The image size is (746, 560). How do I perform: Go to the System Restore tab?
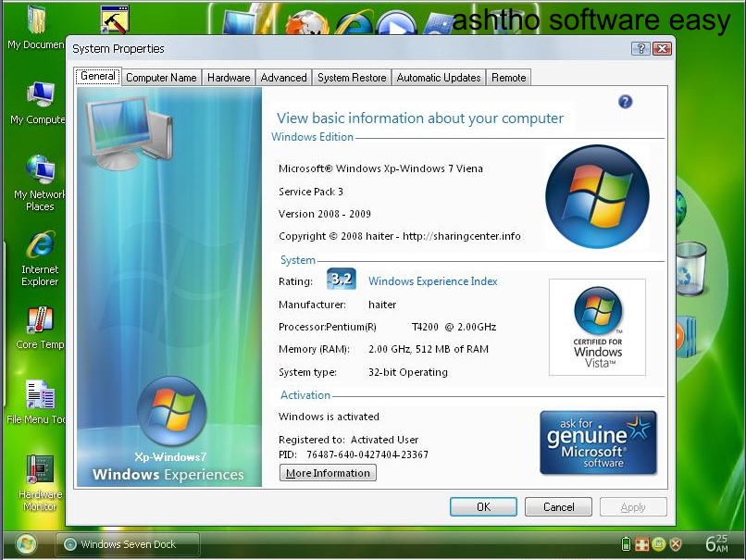pos(352,78)
